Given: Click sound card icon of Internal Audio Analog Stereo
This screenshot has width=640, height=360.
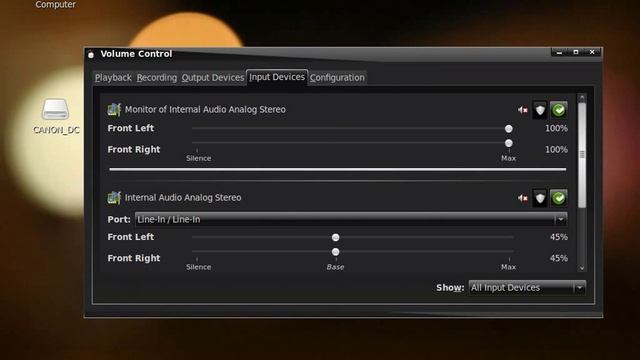Looking at the screenshot, I should coord(114,198).
